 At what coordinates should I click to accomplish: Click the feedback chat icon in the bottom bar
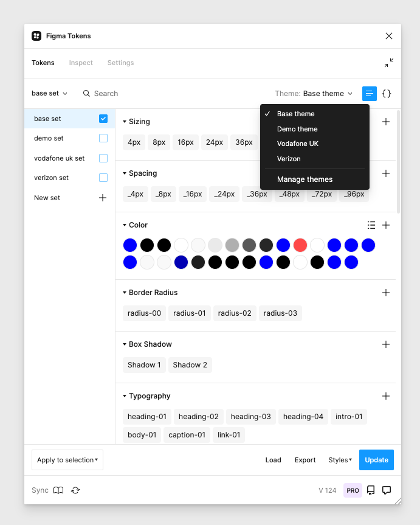387,490
